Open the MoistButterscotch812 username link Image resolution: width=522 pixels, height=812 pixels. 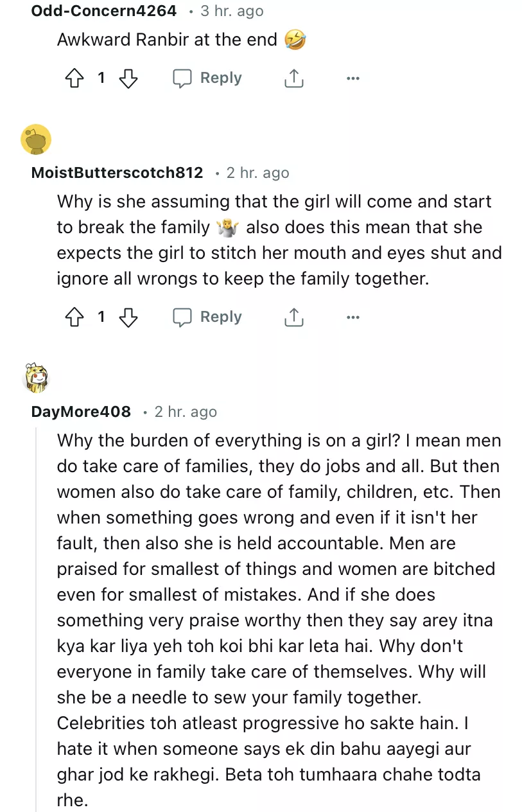pyautogui.click(x=117, y=173)
